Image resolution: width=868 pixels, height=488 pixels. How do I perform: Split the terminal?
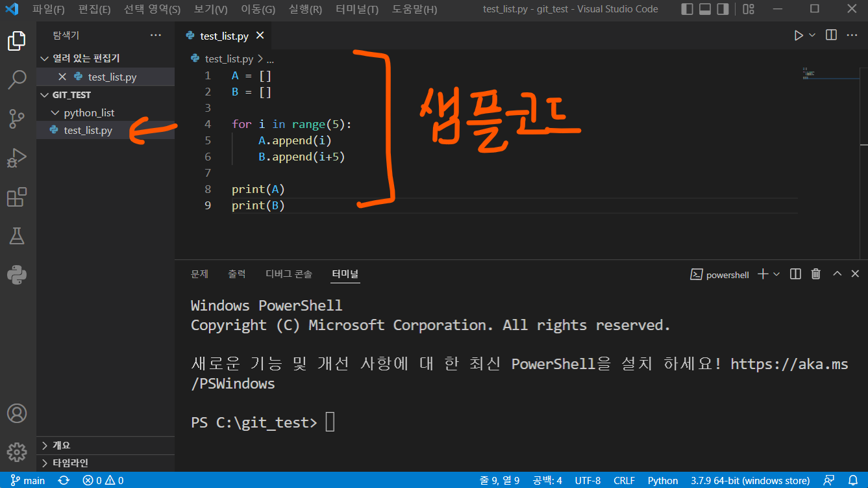pos(795,274)
